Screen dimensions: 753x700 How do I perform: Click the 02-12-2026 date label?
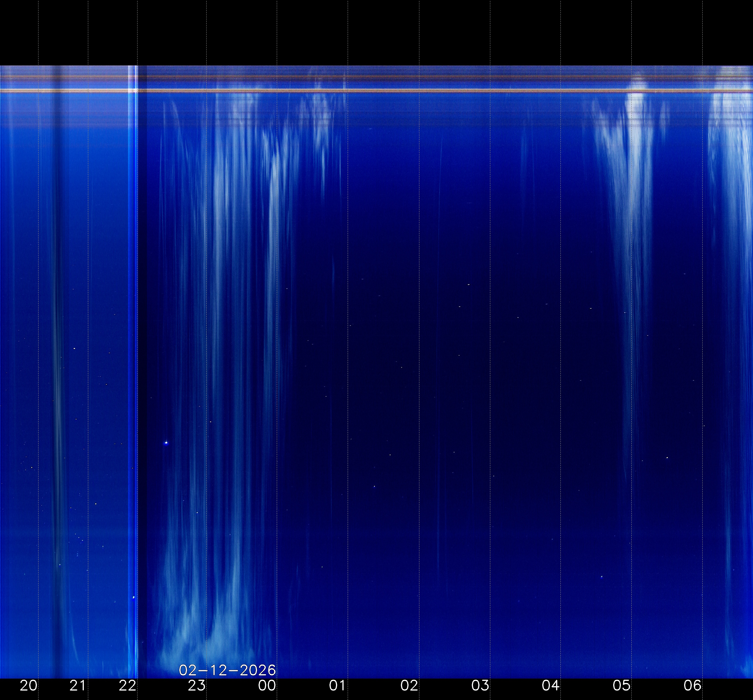[x=227, y=670]
